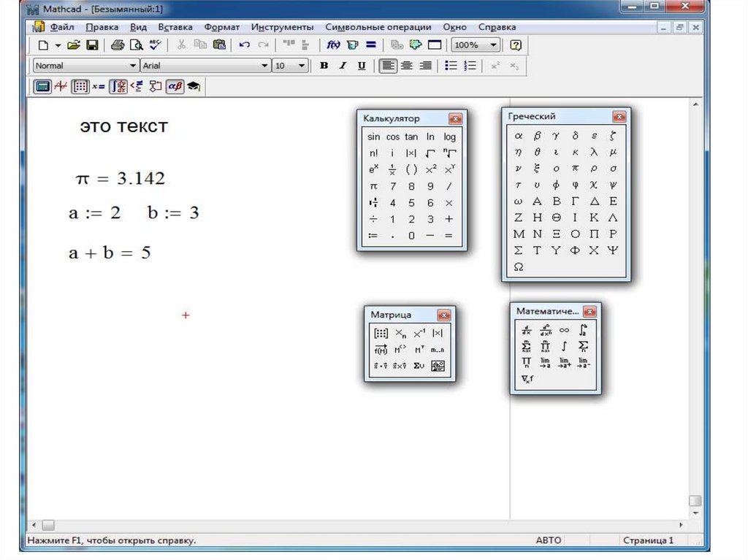Align text right
Image resolution: width=748 pixels, height=560 pixels.
(425, 66)
